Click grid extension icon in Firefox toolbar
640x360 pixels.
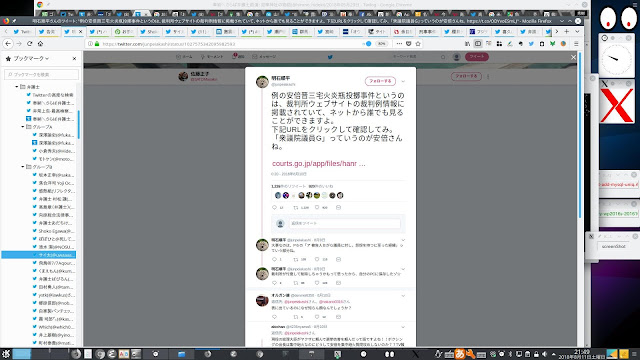coord(499,44)
